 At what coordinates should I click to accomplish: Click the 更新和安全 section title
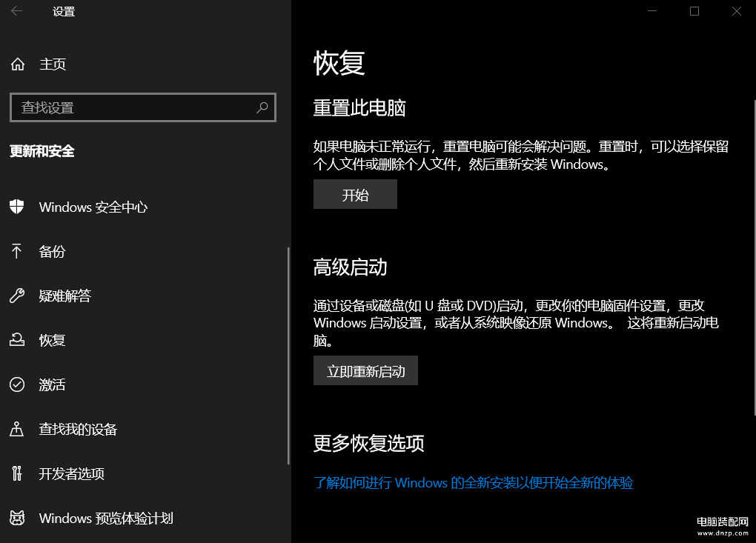pyautogui.click(x=42, y=151)
